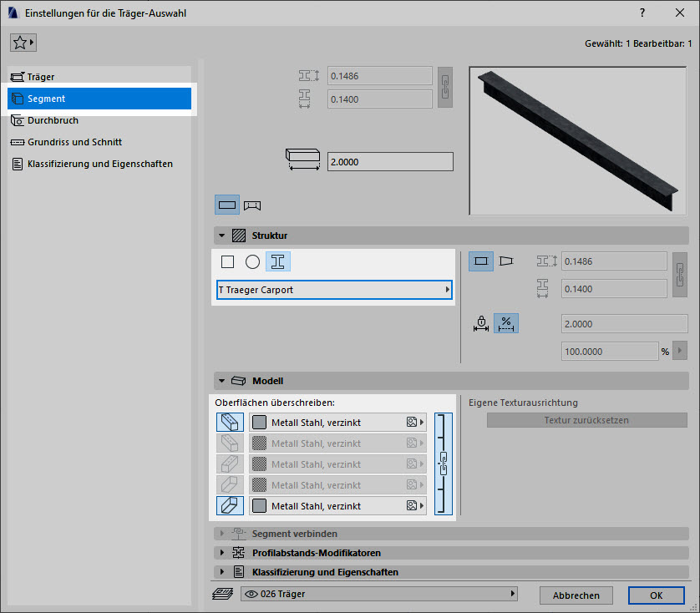Screen dimensions: 700x613
Task: Choose rectangular cross-section structure
Action: coord(228,261)
